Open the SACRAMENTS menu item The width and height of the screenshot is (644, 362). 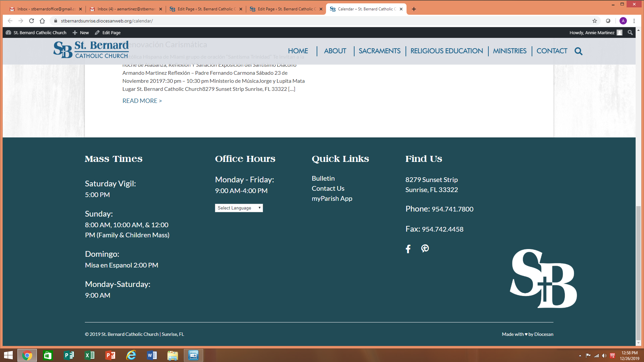[x=379, y=51]
